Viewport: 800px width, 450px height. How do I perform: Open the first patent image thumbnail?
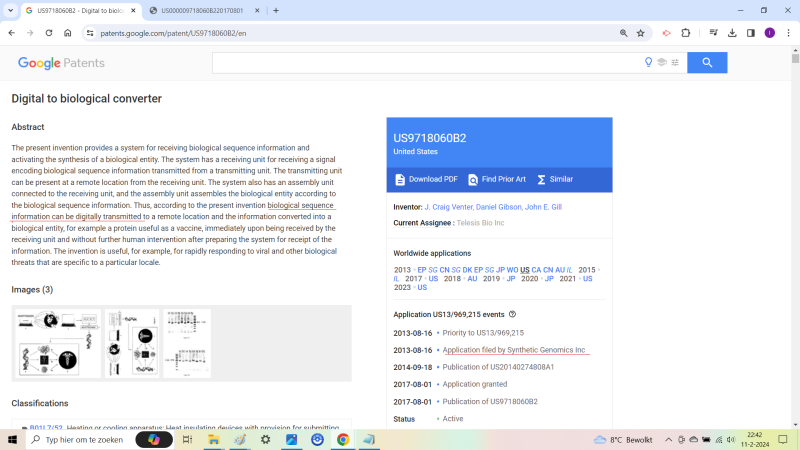point(57,343)
